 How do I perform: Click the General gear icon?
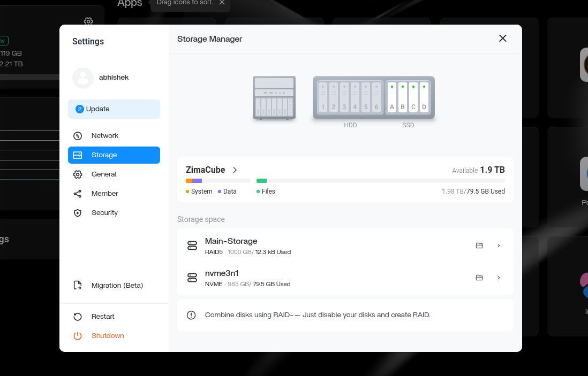[78, 174]
